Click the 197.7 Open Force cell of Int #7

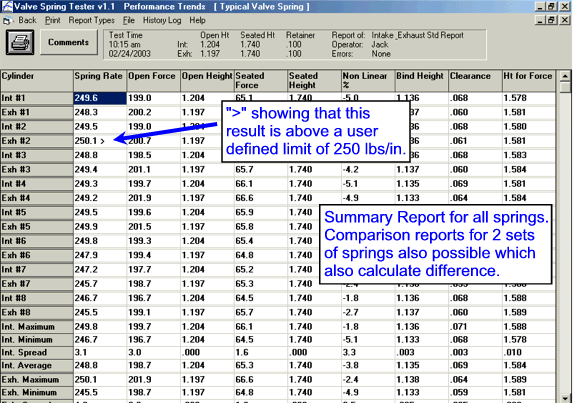pos(154,270)
